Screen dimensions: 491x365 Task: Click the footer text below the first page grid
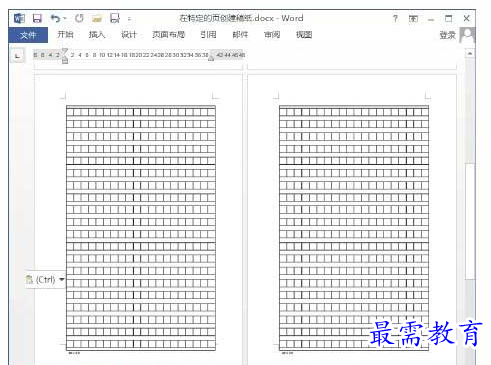point(74,353)
